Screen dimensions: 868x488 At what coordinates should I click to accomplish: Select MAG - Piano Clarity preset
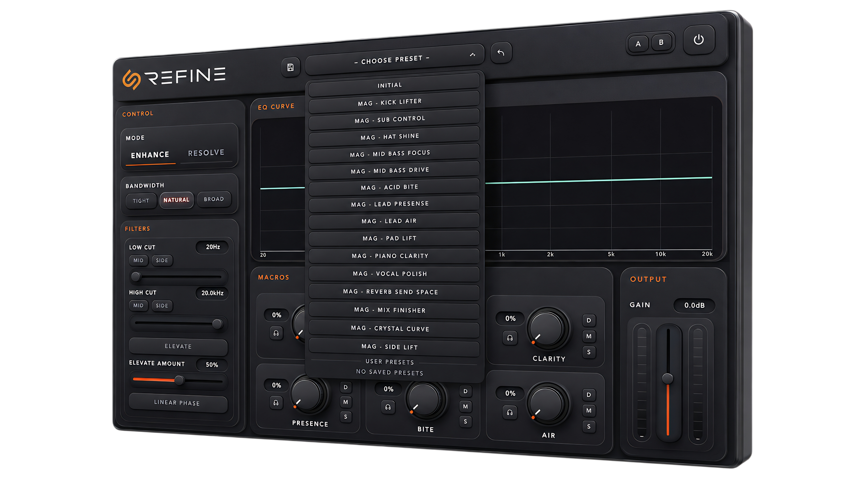(394, 256)
